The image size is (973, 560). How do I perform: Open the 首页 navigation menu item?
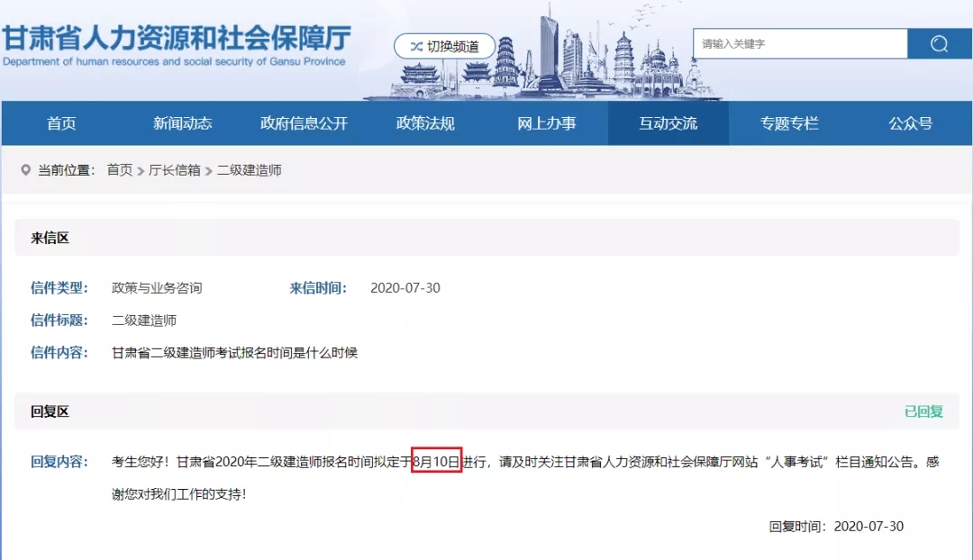click(x=61, y=123)
